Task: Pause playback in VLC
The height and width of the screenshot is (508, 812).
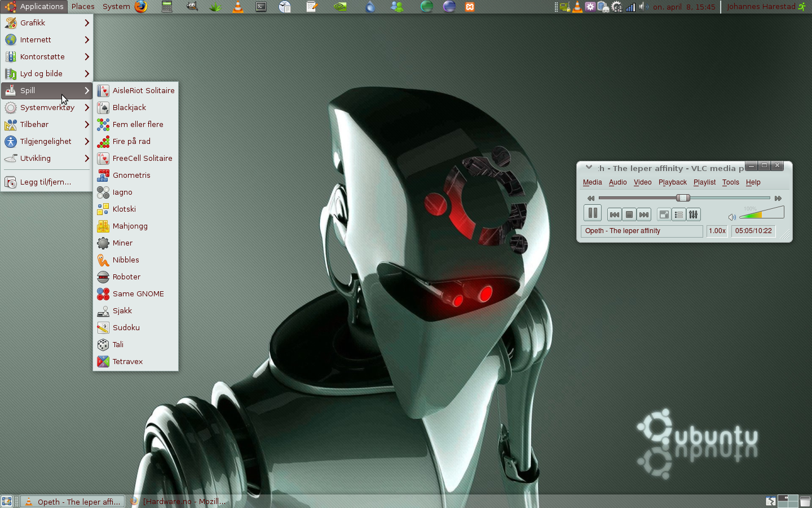Action: (592, 213)
